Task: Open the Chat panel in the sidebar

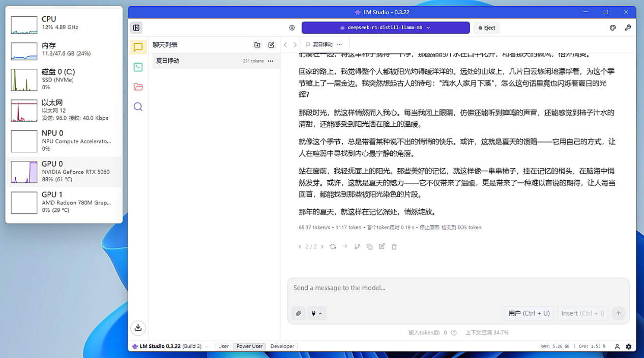Action: click(x=138, y=47)
